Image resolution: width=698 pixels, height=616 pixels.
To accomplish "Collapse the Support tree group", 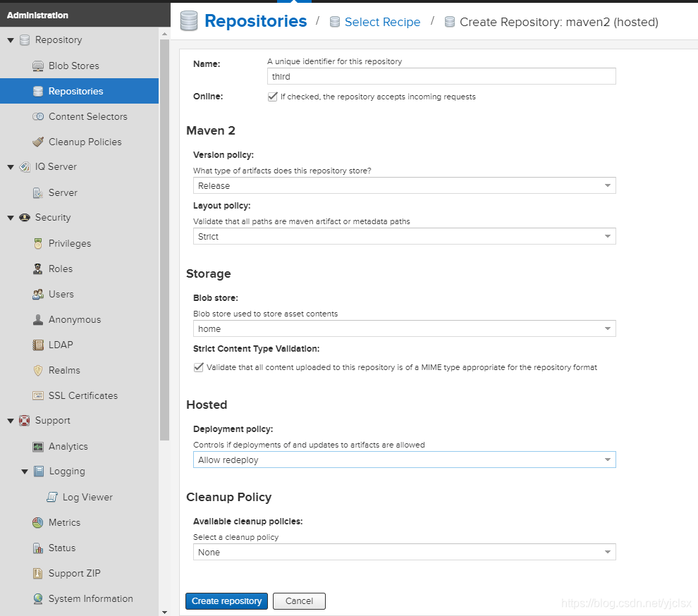I will point(11,421).
